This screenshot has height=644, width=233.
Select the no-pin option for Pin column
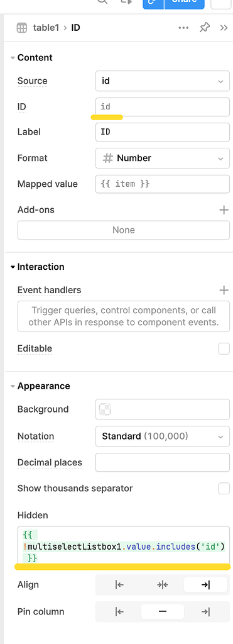(x=163, y=612)
